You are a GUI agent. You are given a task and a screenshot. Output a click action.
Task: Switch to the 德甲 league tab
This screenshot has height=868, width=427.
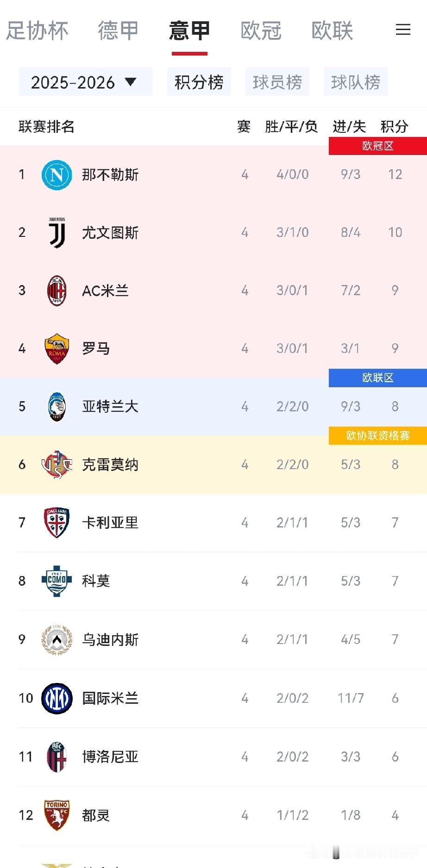(118, 31)
